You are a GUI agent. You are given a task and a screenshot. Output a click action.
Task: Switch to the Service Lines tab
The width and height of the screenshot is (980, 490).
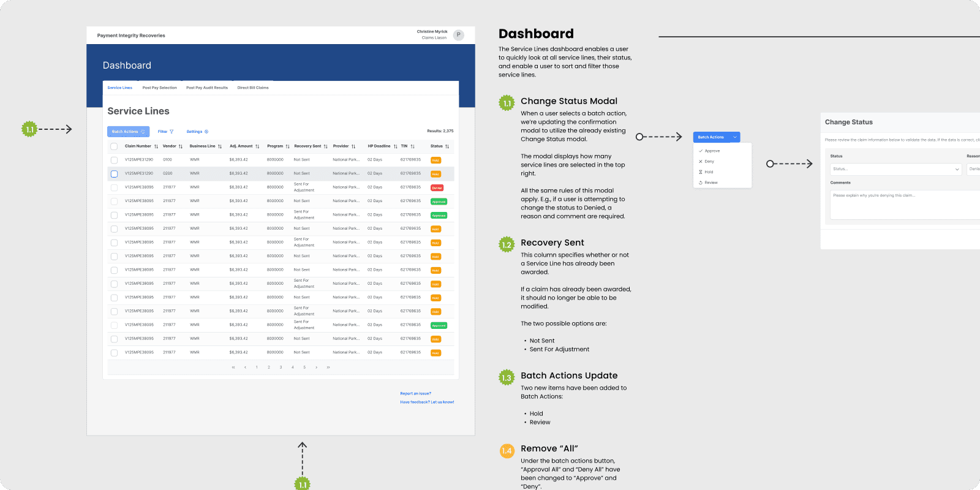tap(120, 88)
